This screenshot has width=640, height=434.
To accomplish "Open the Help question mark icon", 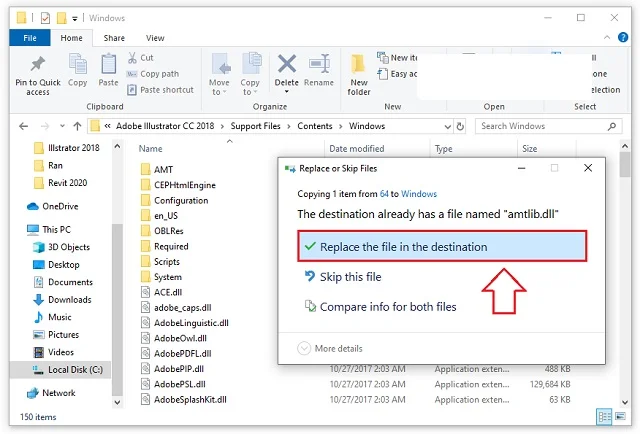I will (623, 38).
